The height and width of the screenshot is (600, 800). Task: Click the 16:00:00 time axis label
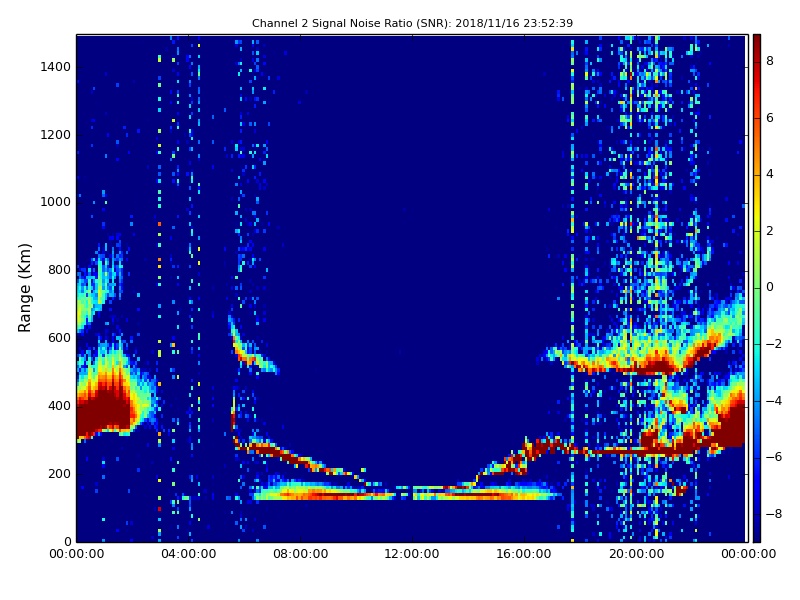tap(524, 554)
